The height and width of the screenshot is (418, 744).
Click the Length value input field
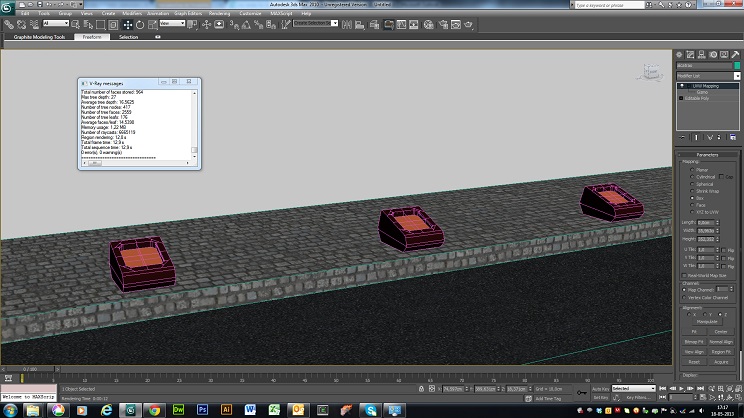706,222
